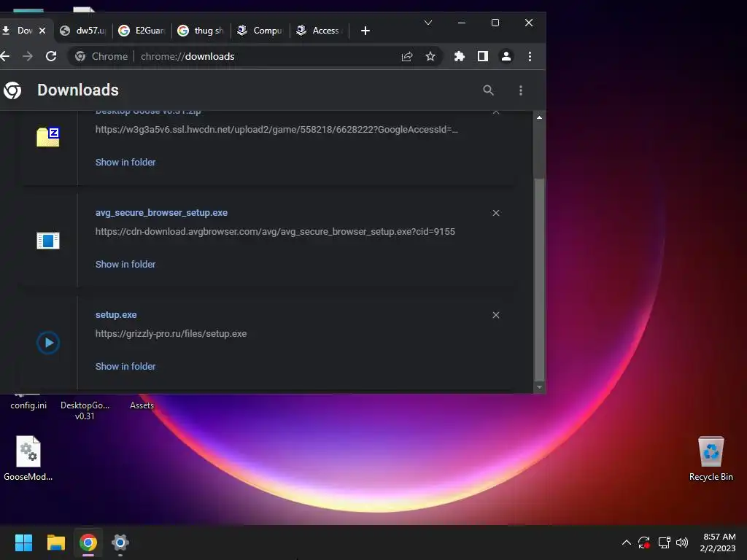This screenshot has width=747, height=560.
Task: Select the Recycle Bin on desktop
Action: [x=711, y=458]
